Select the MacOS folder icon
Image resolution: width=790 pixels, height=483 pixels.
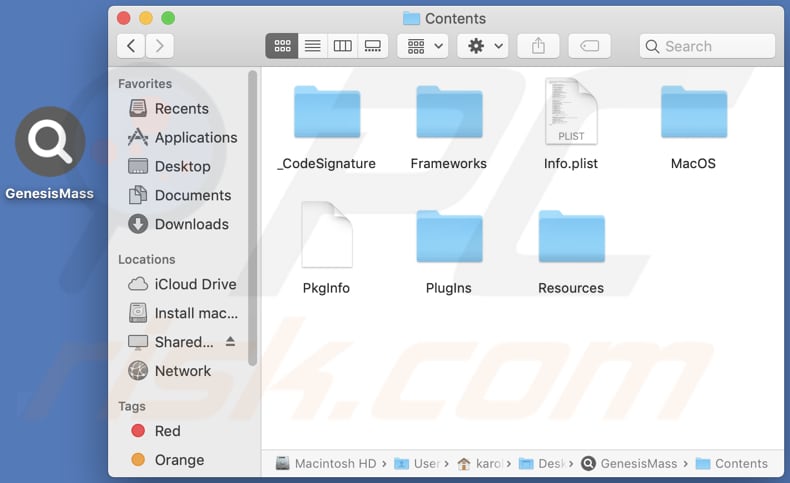[x=694, y=111]
